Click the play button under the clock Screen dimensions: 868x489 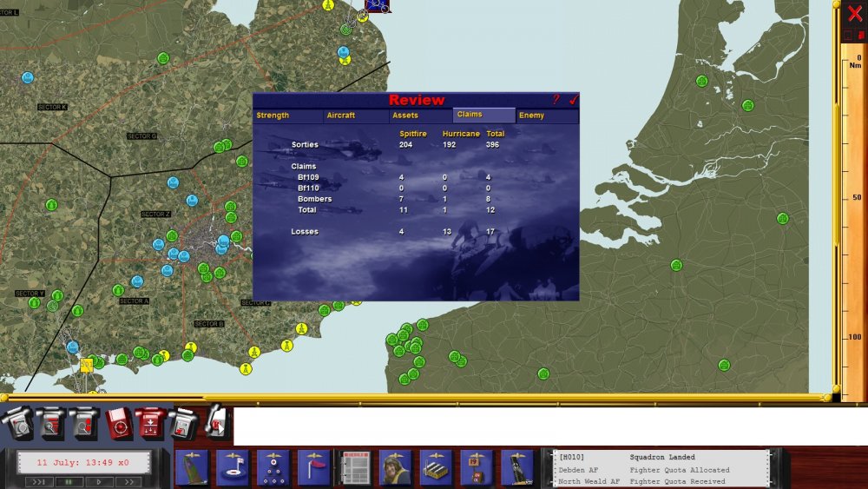pos(99,482)
